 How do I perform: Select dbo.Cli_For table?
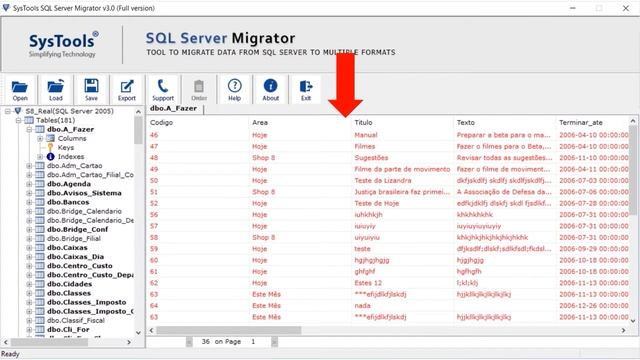[68, 329]
